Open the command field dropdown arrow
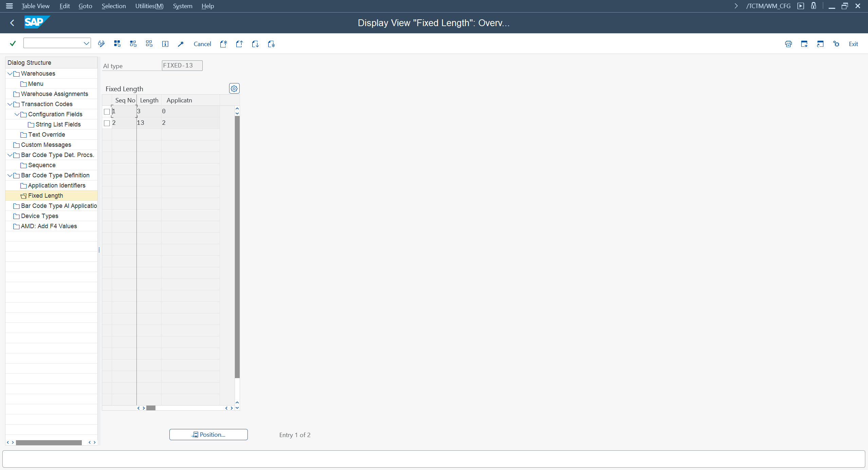The width and height of the screenshot is (868, 470). (86, 43)
